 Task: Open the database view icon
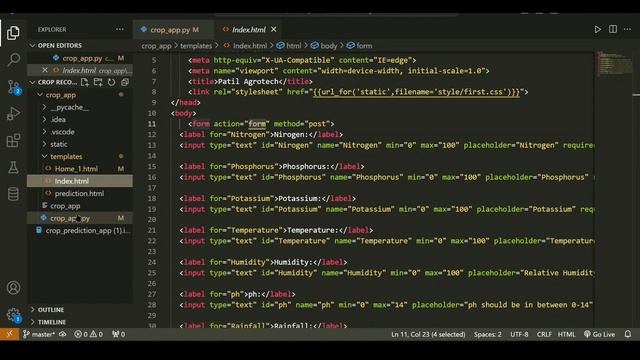(13, 194)
